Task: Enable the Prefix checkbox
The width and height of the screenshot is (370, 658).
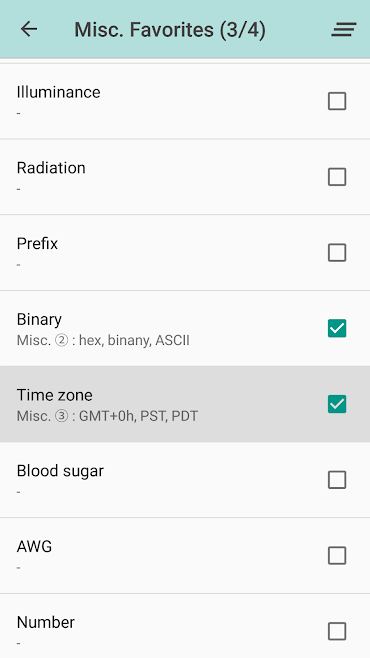Action: click(337, 253)
